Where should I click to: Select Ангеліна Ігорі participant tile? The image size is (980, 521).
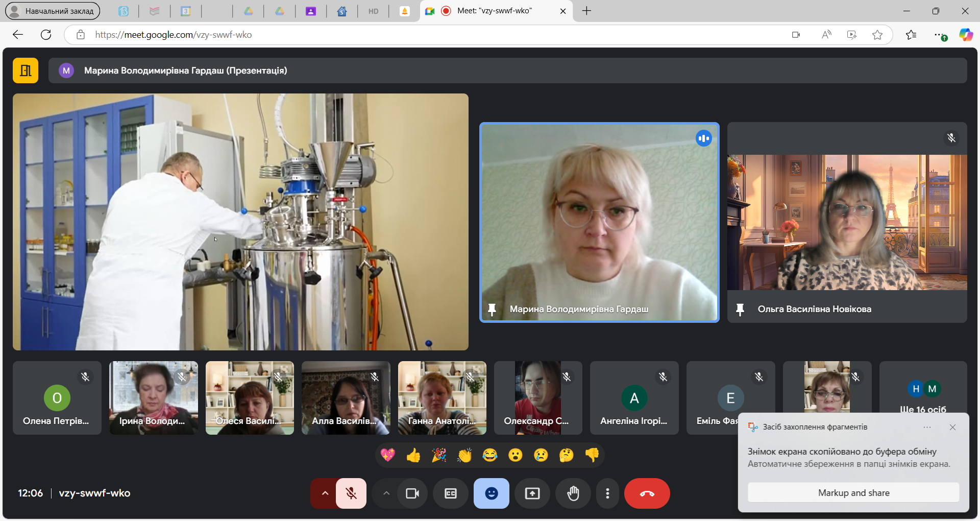tap(634, 398)
